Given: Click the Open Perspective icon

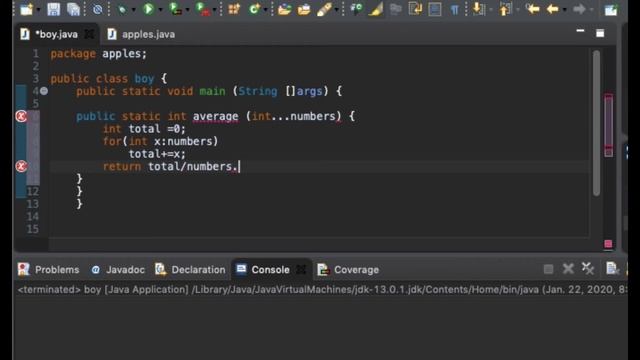Looking at the screenshot, I should [x=611, y=9].
